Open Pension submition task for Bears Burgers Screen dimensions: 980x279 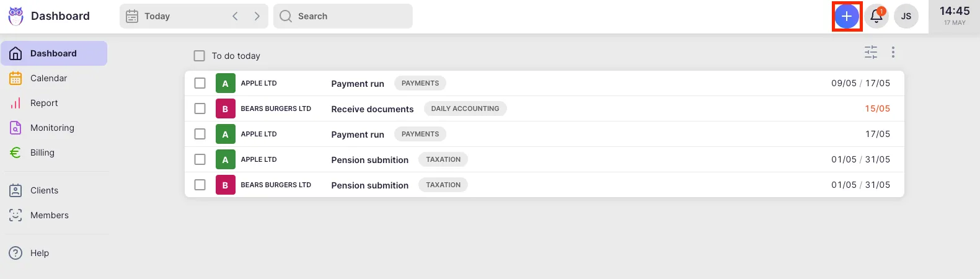[370, 185]
